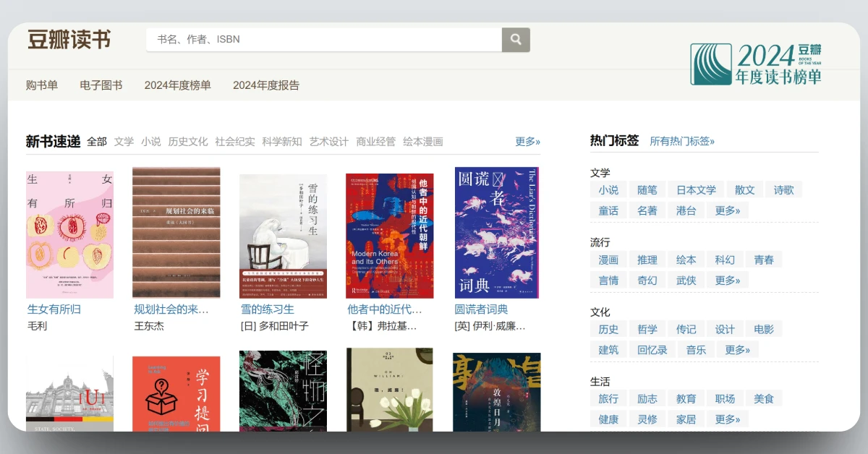Select the 绘本漫画 new books tab
This screenshot has width=868, height=454.
tap(423, 142)
